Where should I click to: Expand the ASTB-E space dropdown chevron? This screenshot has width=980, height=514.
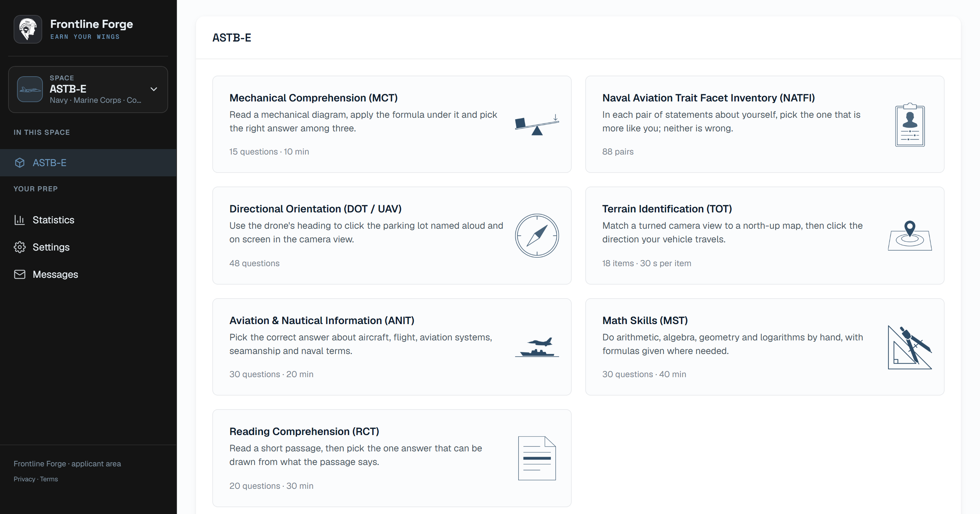pyautogui.click(x=154, y=89)
